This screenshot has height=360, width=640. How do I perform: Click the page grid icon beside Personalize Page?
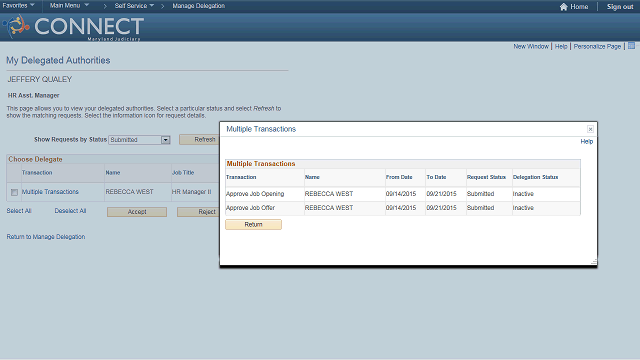click(x=631, y=46)
